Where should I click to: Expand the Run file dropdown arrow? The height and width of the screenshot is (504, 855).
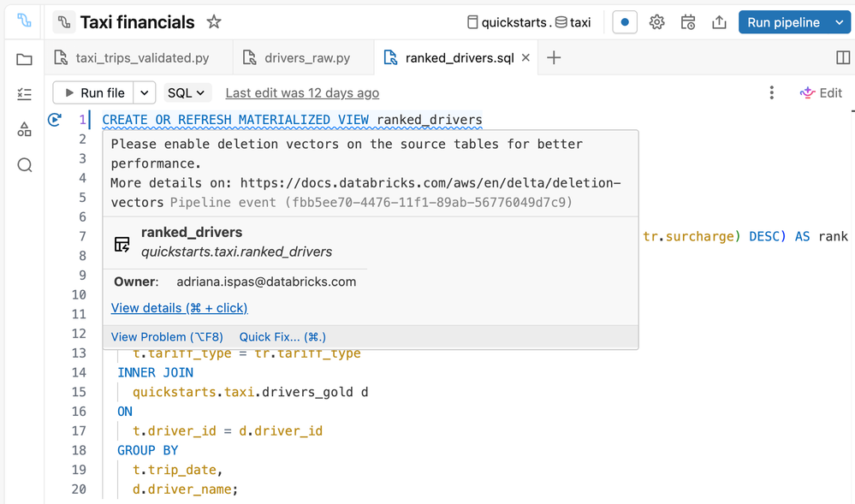[x=145, y=92]
